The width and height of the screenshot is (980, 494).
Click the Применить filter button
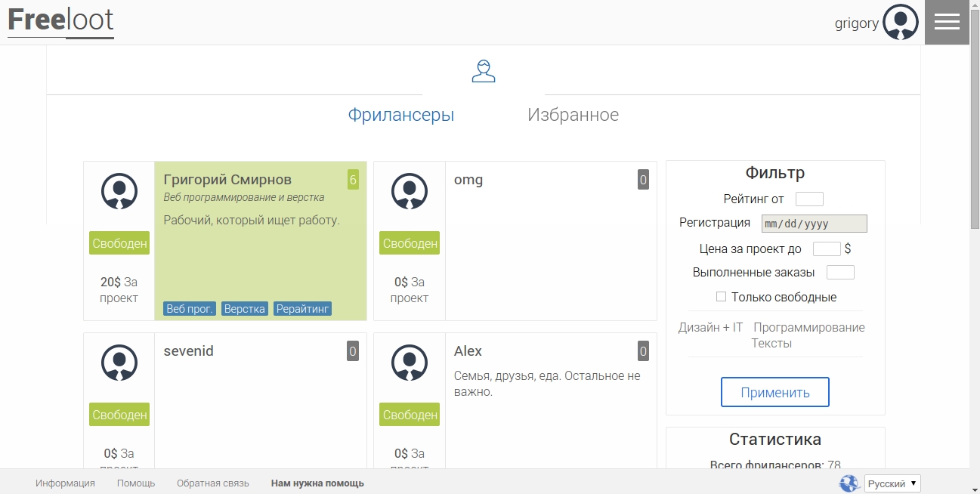775,392
